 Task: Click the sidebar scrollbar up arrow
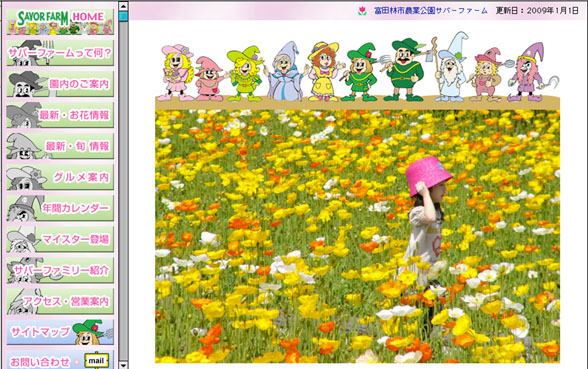123,6
